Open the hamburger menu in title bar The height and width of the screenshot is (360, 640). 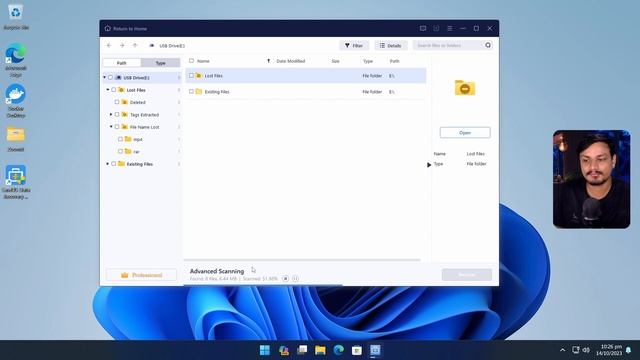pos(449,28)
